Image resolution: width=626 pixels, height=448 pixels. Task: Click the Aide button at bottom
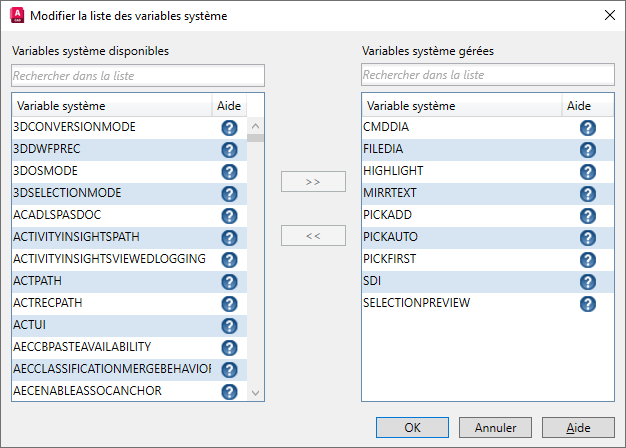tap(578, 427)
